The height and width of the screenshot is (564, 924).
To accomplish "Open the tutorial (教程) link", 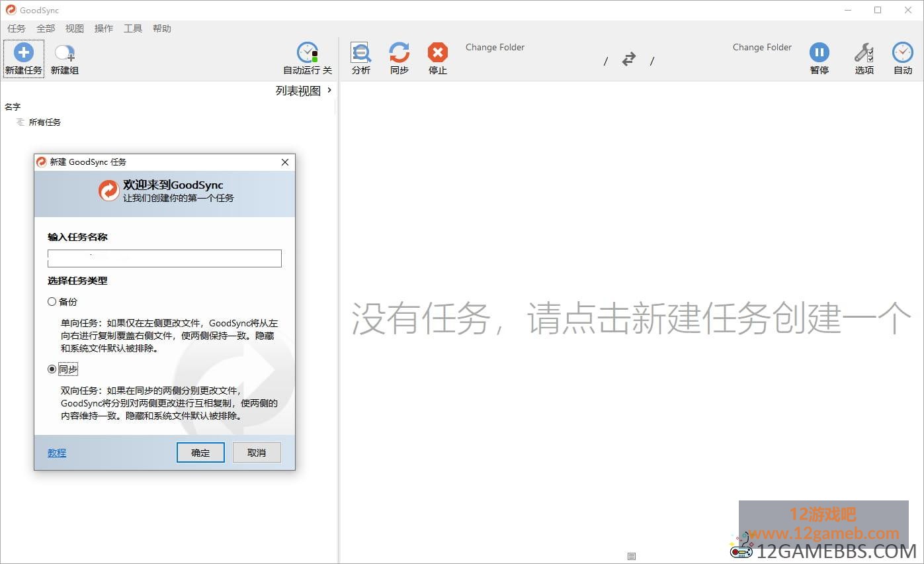I will point(57,453).
